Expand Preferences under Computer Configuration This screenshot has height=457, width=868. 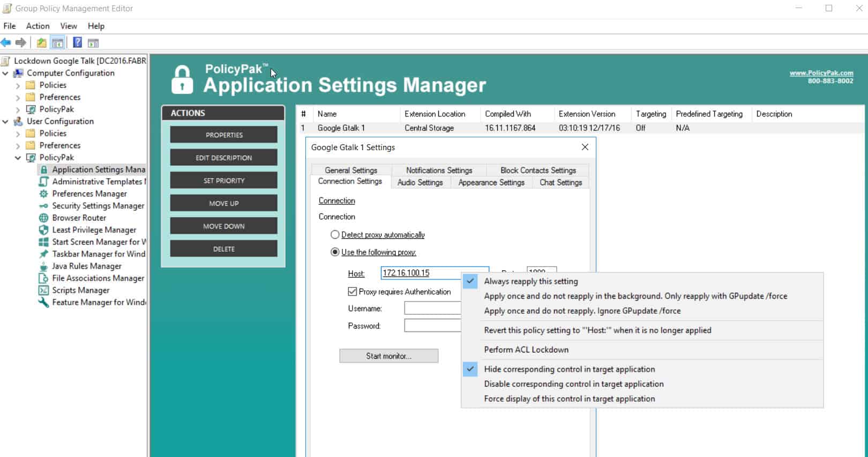pos(18,97)
